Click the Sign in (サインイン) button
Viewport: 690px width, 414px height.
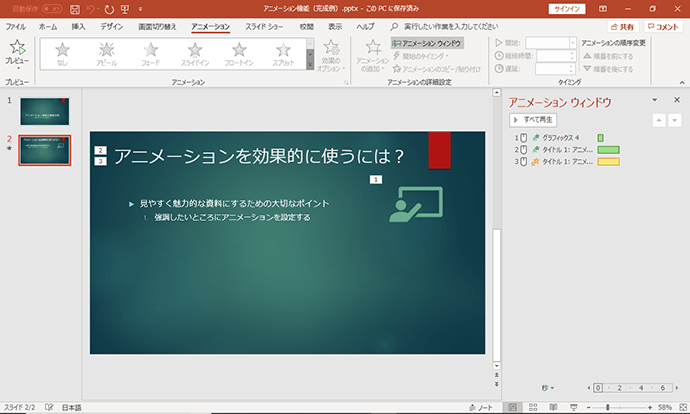click(x=567, y=9)
